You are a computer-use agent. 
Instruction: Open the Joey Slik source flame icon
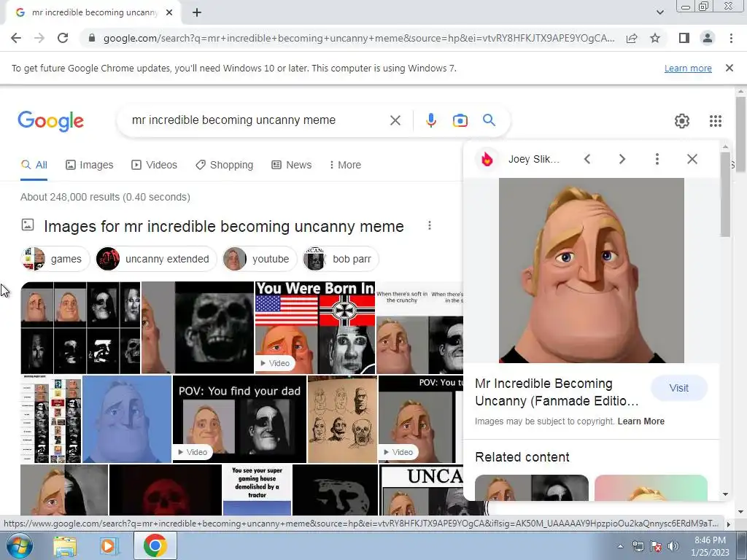click(x=487, y=159)
